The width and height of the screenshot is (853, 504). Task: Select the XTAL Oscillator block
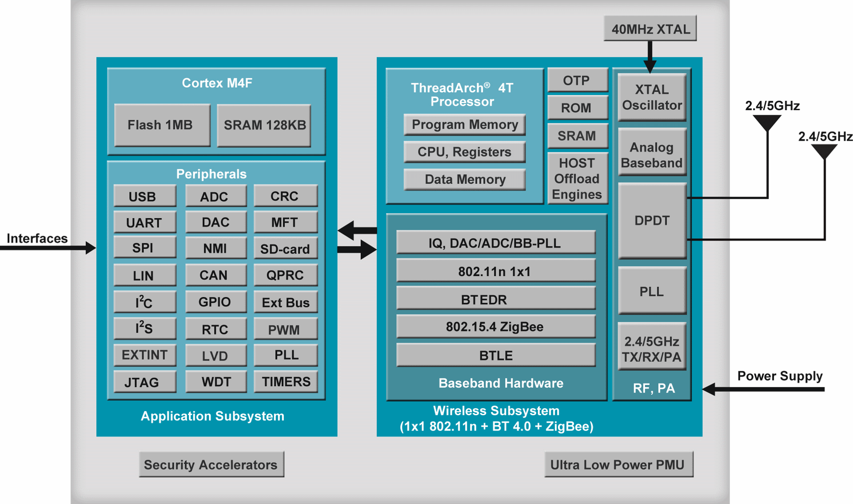(x=652, y=97)
